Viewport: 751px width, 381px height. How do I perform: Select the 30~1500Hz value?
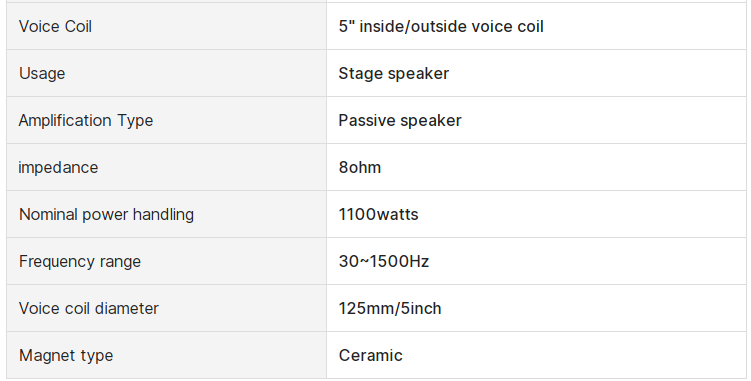click(384, 261)
